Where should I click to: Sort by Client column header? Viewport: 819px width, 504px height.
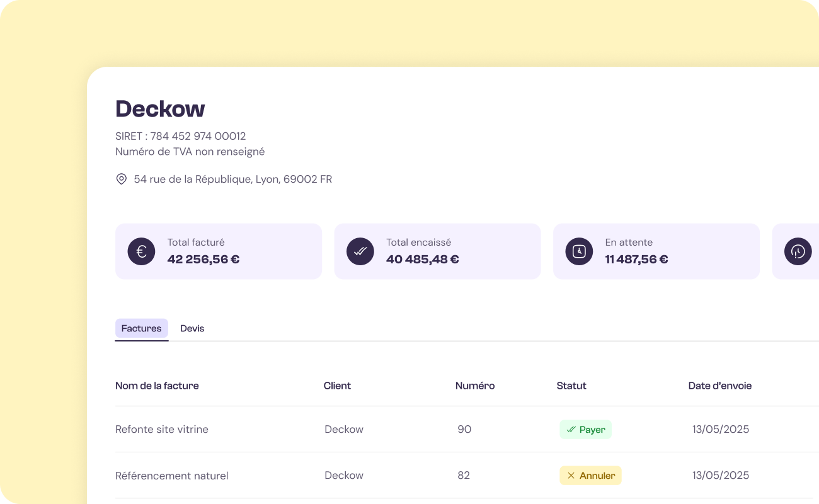337,386
